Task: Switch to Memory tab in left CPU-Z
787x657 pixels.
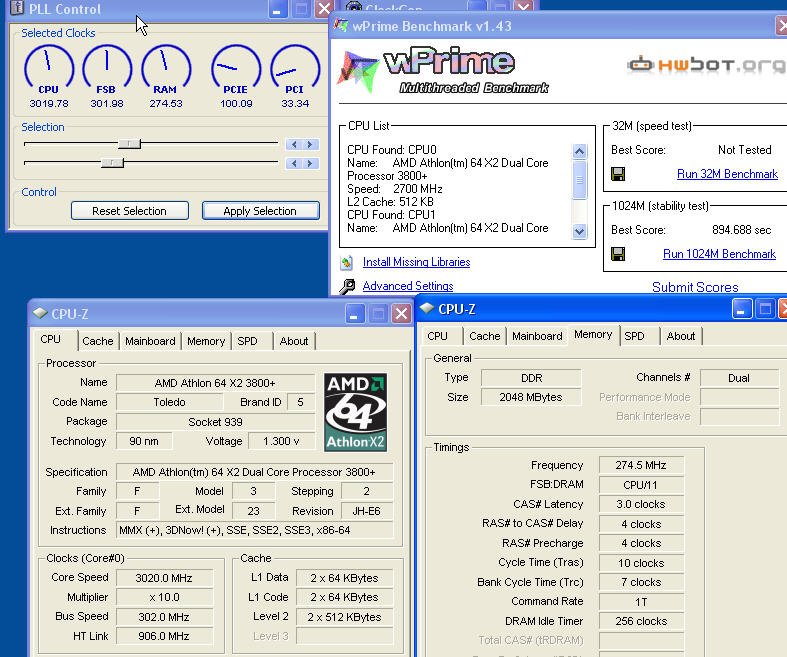Action: 206,341
